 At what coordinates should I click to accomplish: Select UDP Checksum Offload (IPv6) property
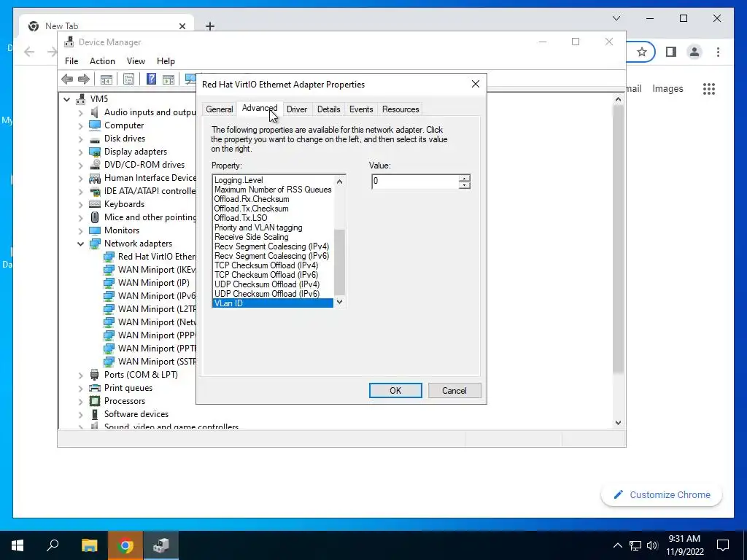[273, 294]
